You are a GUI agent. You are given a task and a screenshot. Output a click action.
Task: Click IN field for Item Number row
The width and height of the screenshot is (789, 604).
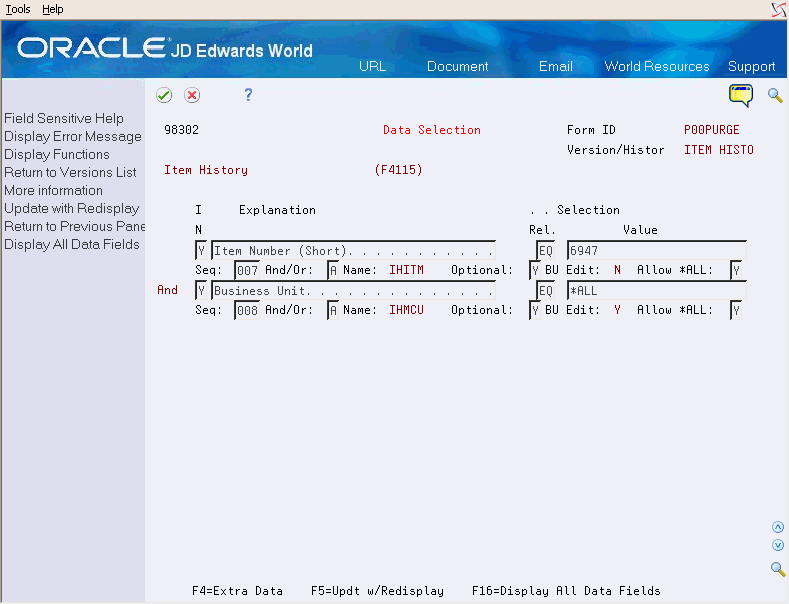[x=201, y=250]
